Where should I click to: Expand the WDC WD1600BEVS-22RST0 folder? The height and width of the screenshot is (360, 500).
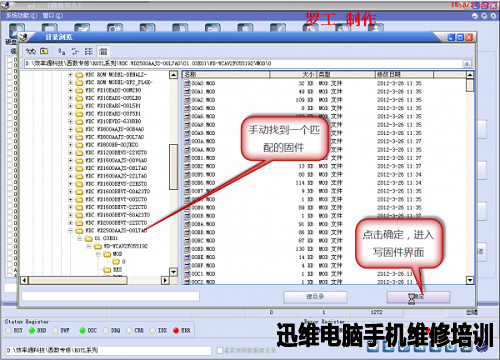[70, 184]
